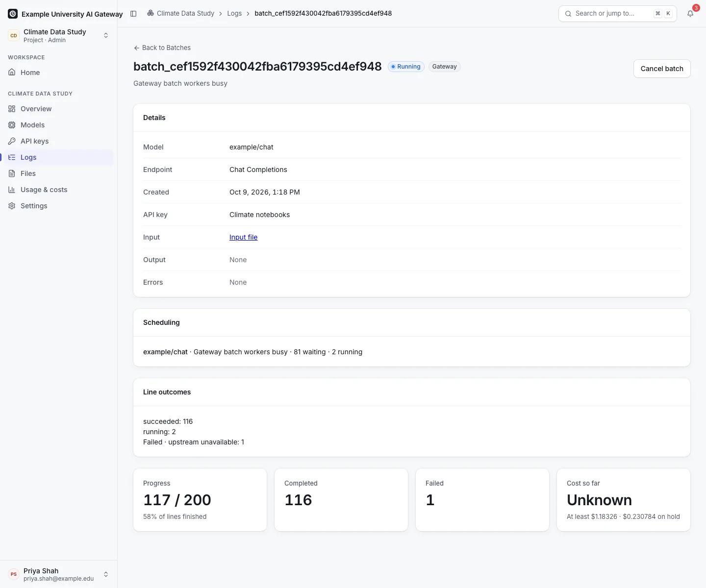The width and height of the screenshot is (706, 588).
Task: Open Climate Data Study breadcrumb
Action: click(x=185, y=13)
